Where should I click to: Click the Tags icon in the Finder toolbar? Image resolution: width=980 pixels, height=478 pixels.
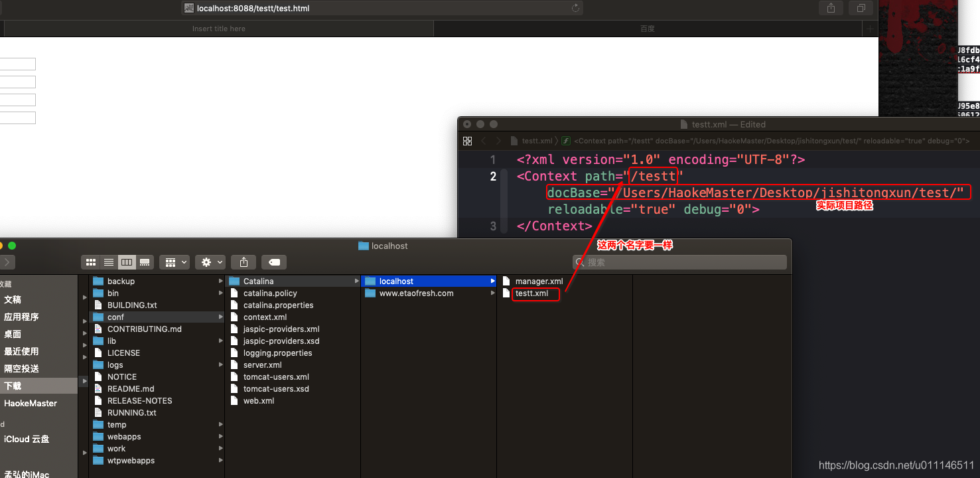pyautogui.click(x=274, y=262)
